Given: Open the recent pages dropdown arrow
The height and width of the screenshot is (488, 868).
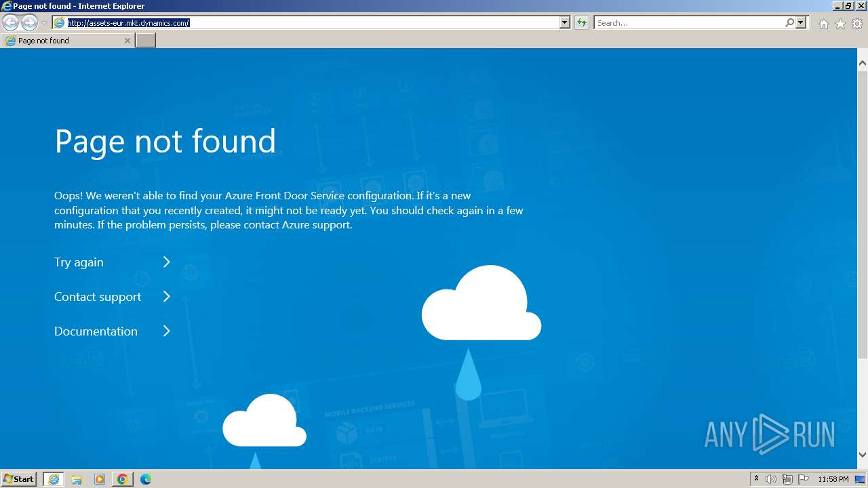Looking at the screenshot, I should pyautogui.click(x=44, y=23).
